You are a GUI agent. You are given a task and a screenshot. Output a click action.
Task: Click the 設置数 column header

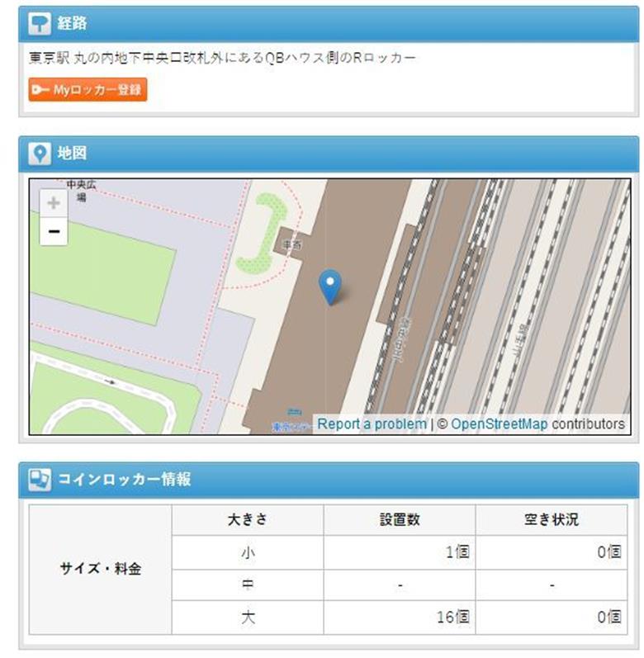coord(400,520)
